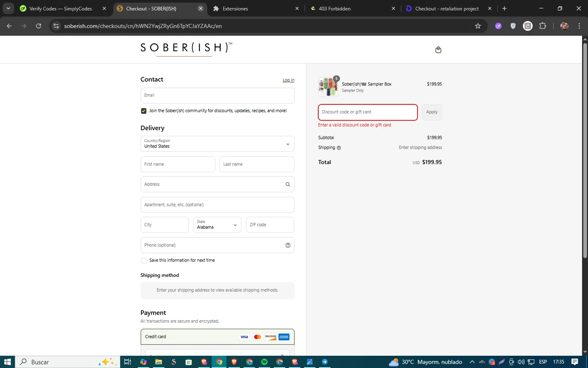Click the 17:35 clock in the taskbar
The width and height of the screenshot is (588, 368).
click(559, 362)
